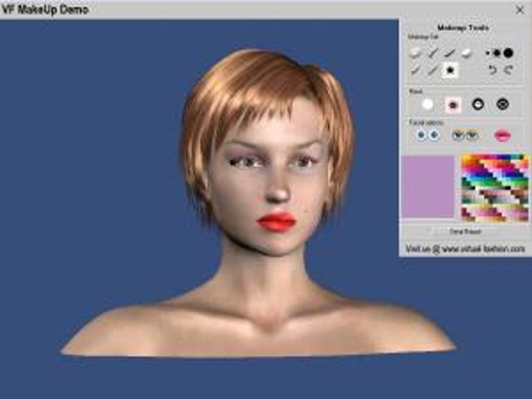Click the Undo arrow in Makeup Tools
This screenshot has height=399, width=532.
492,69
